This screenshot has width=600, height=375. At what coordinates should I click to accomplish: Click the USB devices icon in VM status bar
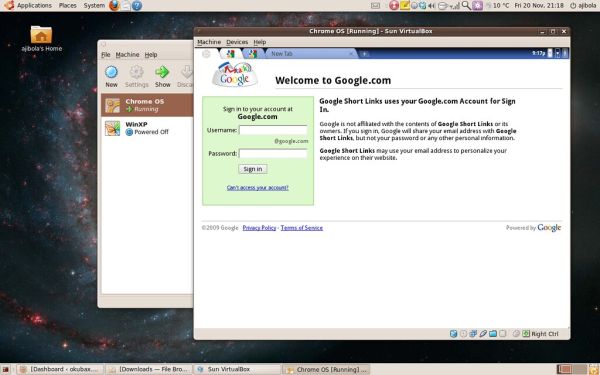(483, 334)
